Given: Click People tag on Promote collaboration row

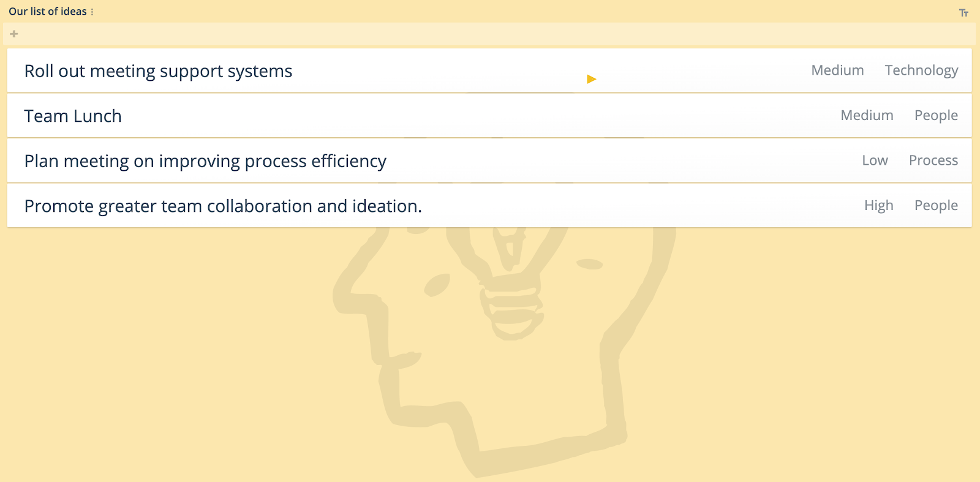Looking at the screenshot, I should click(936, 206).
